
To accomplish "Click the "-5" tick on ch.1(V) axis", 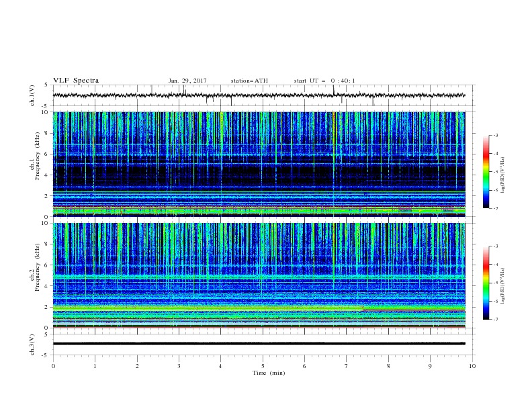I will [x=46, y=106].
